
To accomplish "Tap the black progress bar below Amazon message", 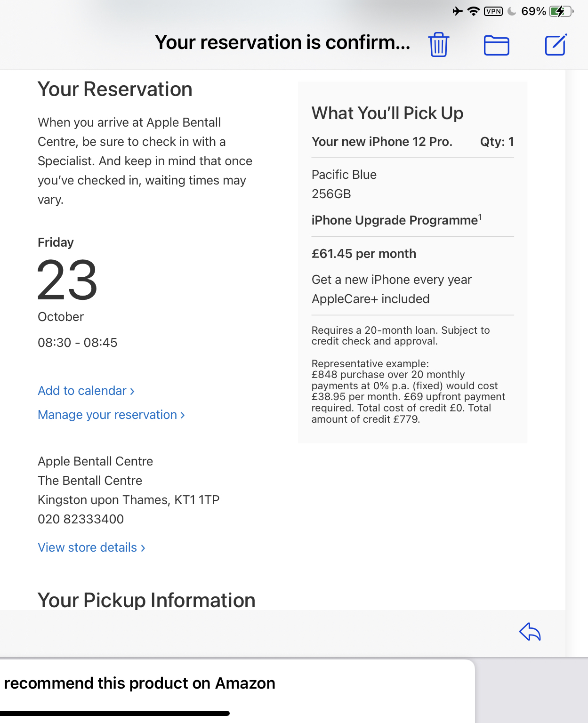I will point(114,713).
